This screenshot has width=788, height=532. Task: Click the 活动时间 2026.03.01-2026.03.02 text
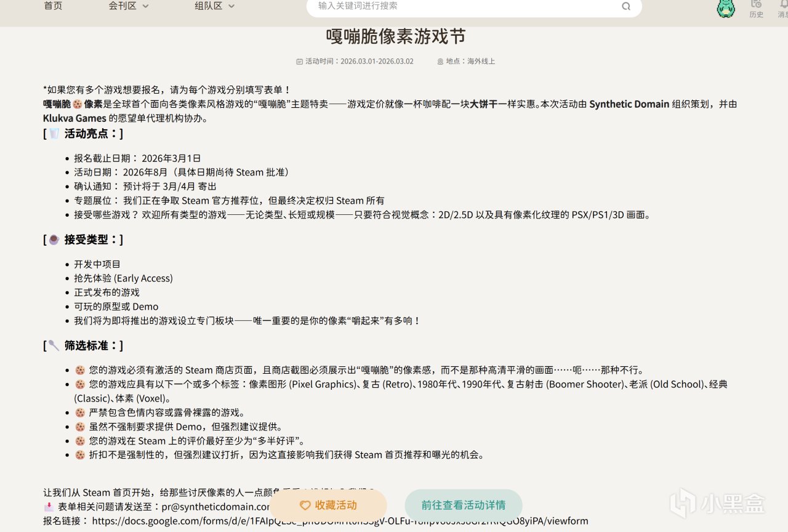tap(360, 62)
